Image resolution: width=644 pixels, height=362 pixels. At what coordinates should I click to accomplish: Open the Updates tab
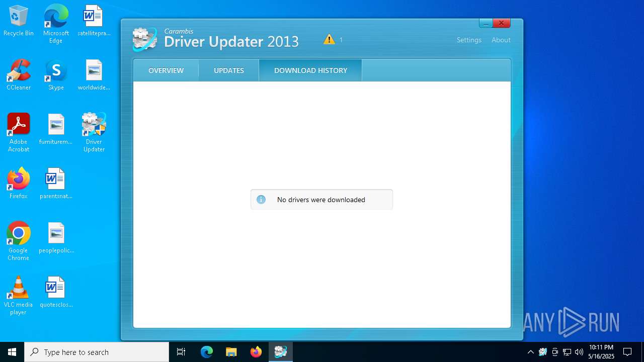pyautogui.click(x=229, y=70)
